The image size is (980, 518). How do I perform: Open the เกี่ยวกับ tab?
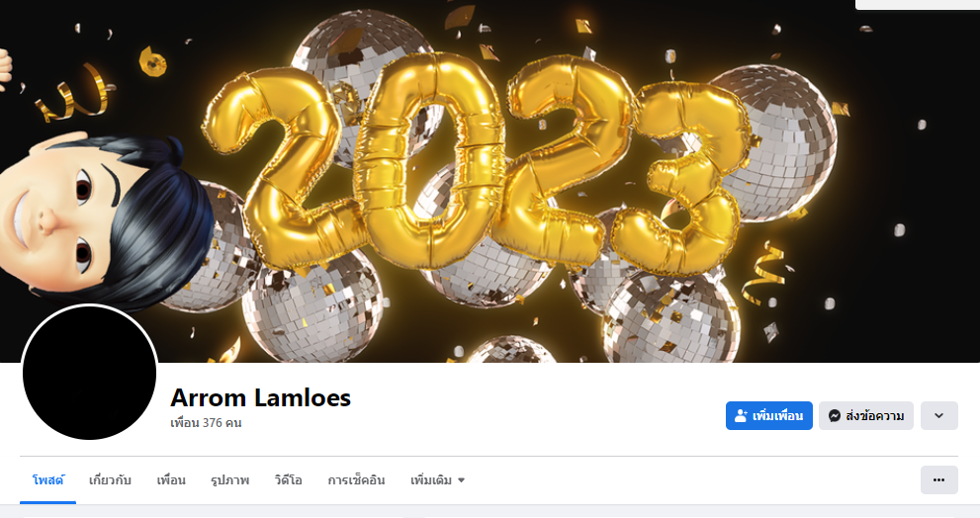(110, 480)
